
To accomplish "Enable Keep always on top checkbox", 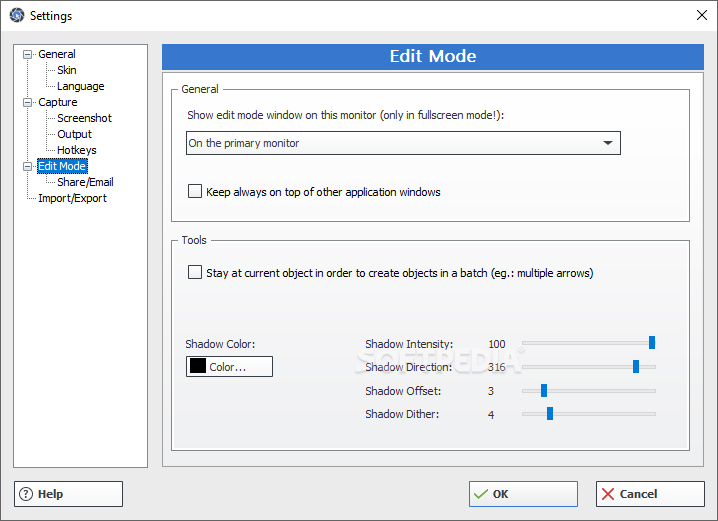I will 195,191.
